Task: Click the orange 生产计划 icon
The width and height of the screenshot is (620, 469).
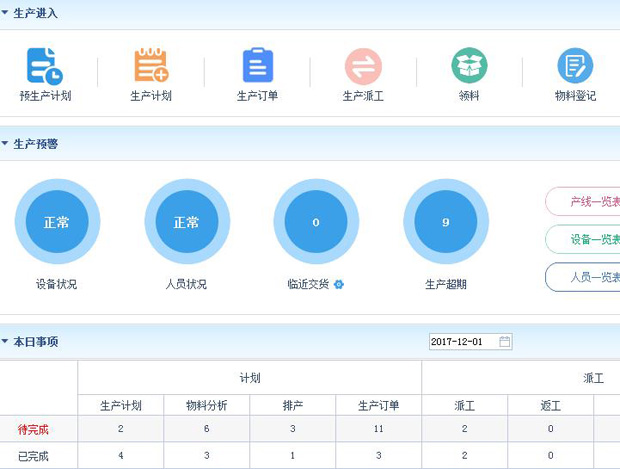Action: [151, 66]
